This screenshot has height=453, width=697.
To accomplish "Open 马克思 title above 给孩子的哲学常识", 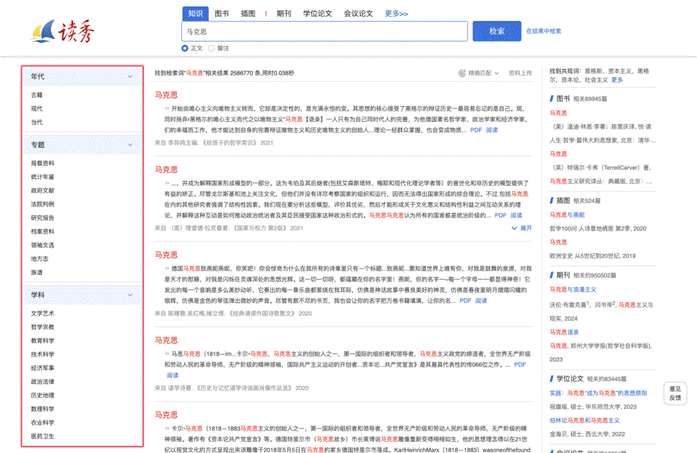I will click(166, 95).
